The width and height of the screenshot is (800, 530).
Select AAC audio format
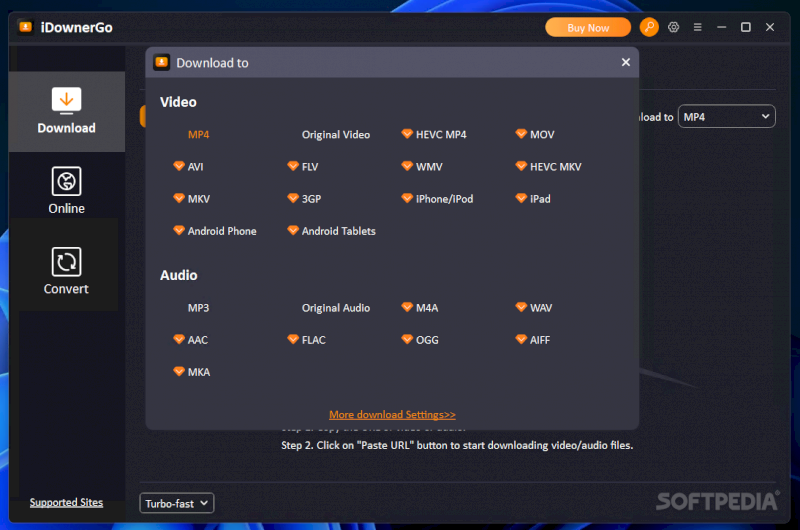pyautogui.click(x=197, y=340)
